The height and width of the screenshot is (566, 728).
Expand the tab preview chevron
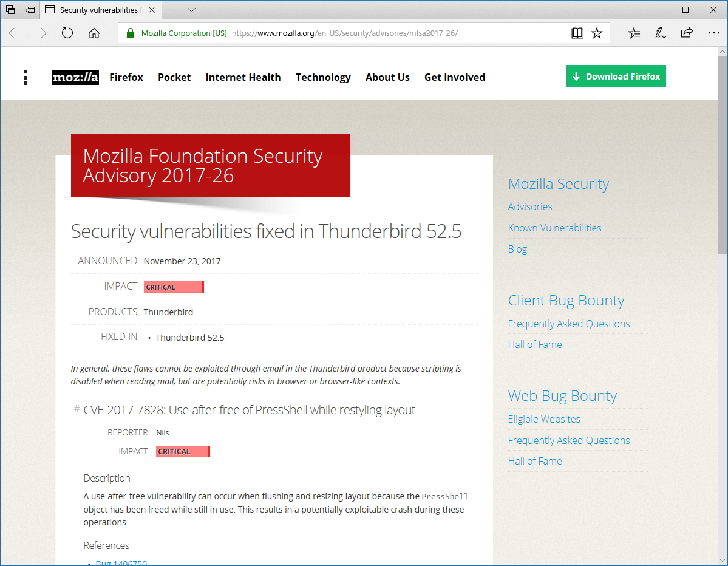tap(191, 10)
